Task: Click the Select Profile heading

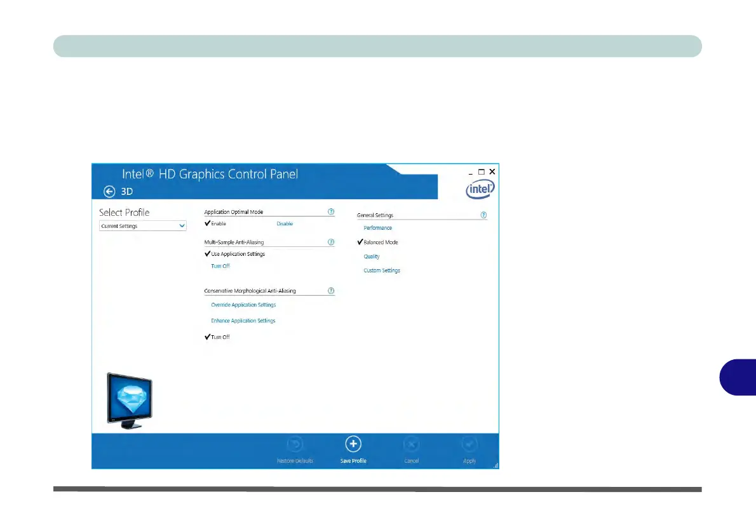Action: (125, 213)
